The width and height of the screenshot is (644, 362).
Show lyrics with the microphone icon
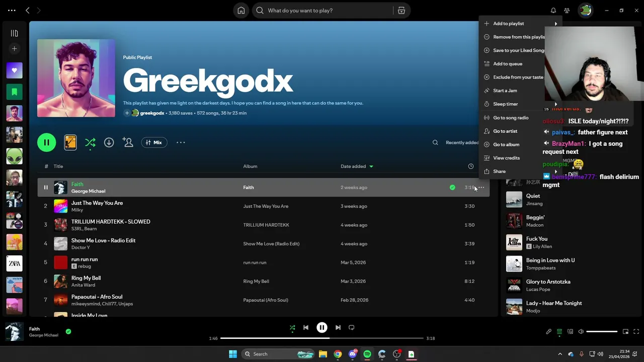[549, 332]
